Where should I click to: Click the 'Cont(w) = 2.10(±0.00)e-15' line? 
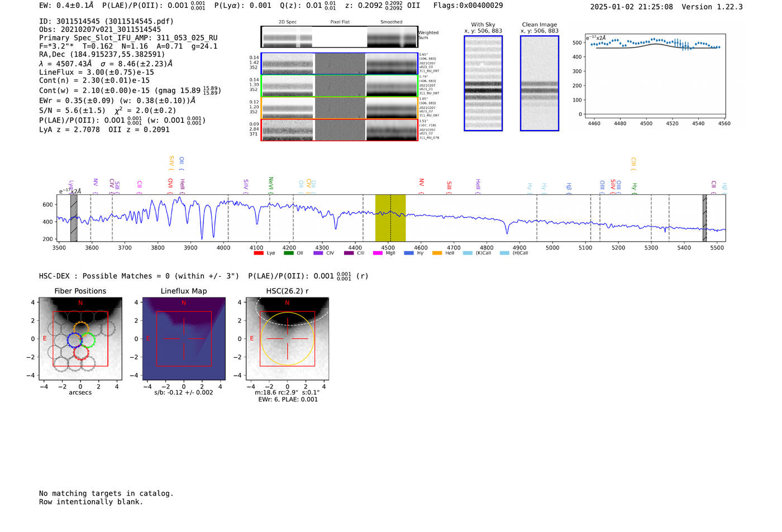click(130, 90)
